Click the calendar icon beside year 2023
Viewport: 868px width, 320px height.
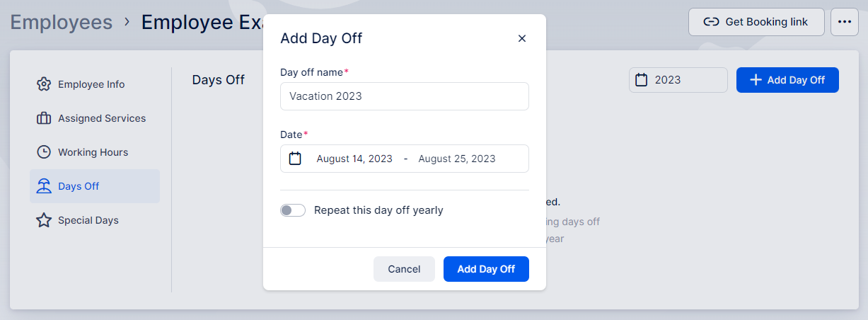click(642, 80)
